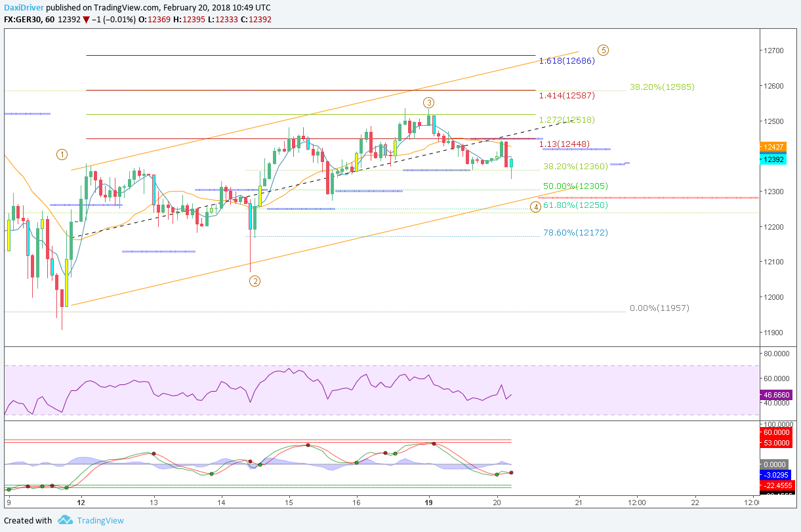Click the C:12392 close value
The image size is (801, 532).
point(256,20)
